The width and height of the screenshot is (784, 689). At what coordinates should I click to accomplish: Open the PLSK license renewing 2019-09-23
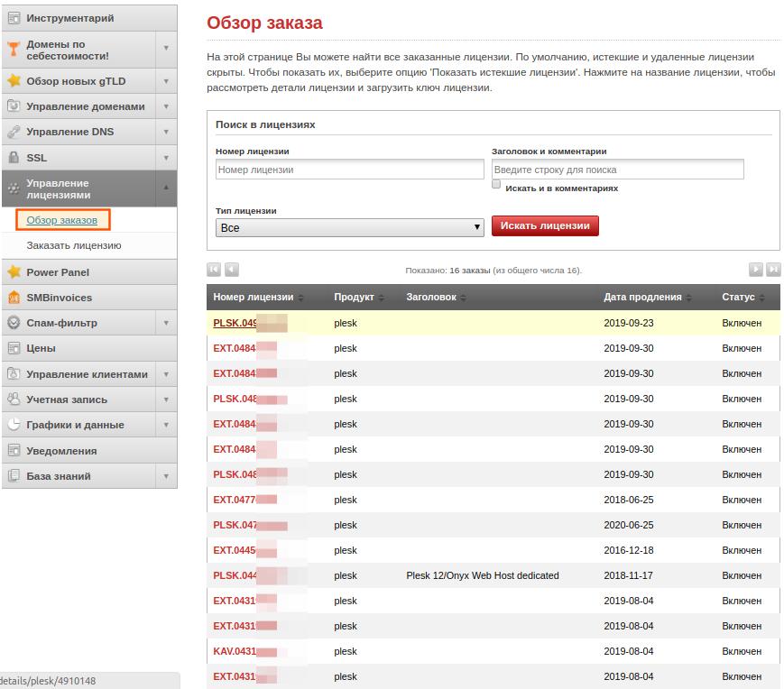[x=235, y=323]
